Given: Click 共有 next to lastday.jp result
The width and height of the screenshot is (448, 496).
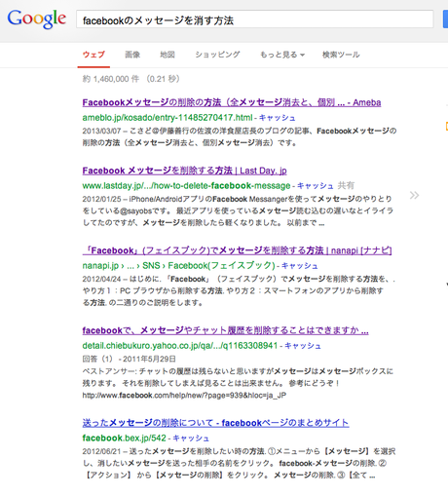Looking at the screenshot, I should (x=346, y=186).
